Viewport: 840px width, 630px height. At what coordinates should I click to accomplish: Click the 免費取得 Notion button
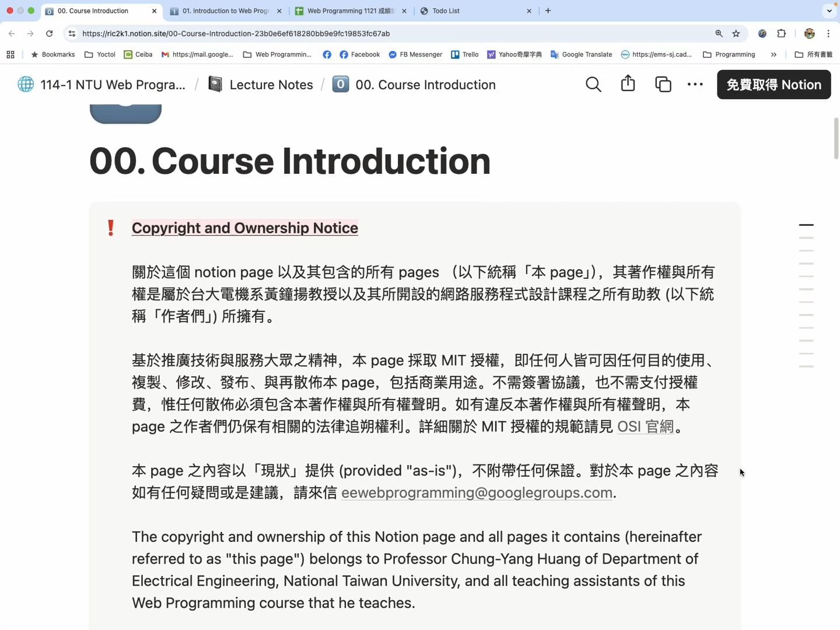coord(773,85)
